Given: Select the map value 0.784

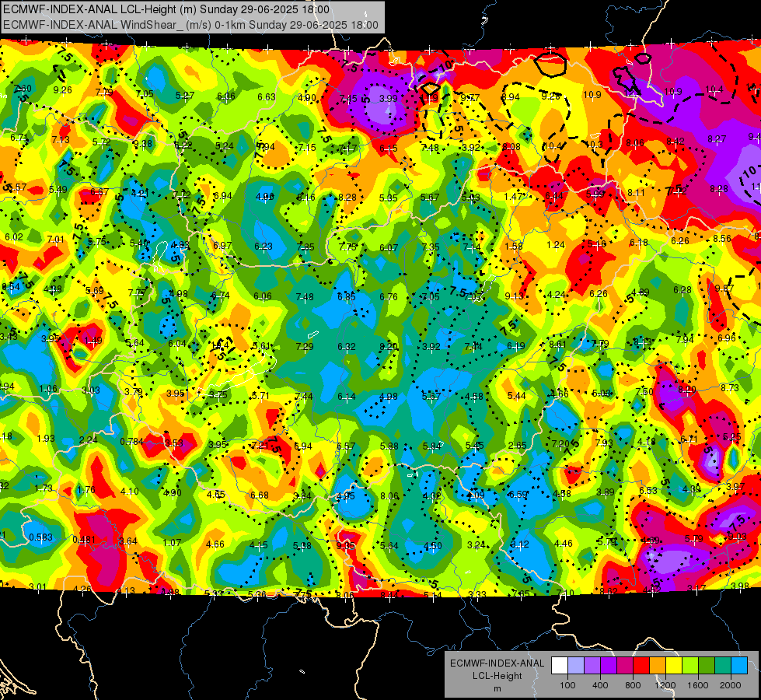Looking at the screenshot, I should (131, 442).
